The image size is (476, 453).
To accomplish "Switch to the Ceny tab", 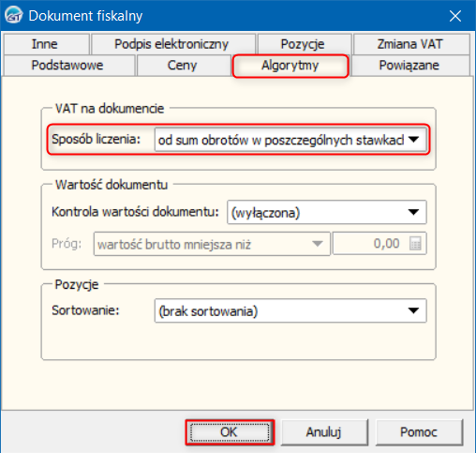I will point(183,66).
